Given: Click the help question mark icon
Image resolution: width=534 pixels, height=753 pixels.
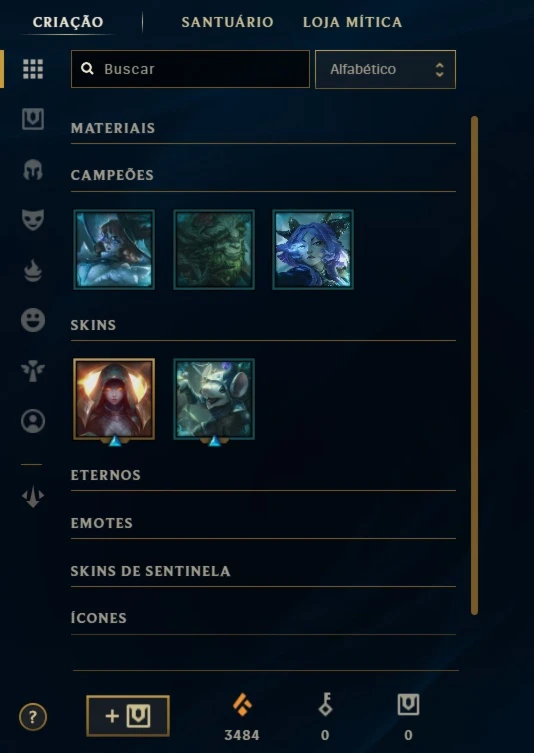Looking at the screenshot, I should pos(33,717).
